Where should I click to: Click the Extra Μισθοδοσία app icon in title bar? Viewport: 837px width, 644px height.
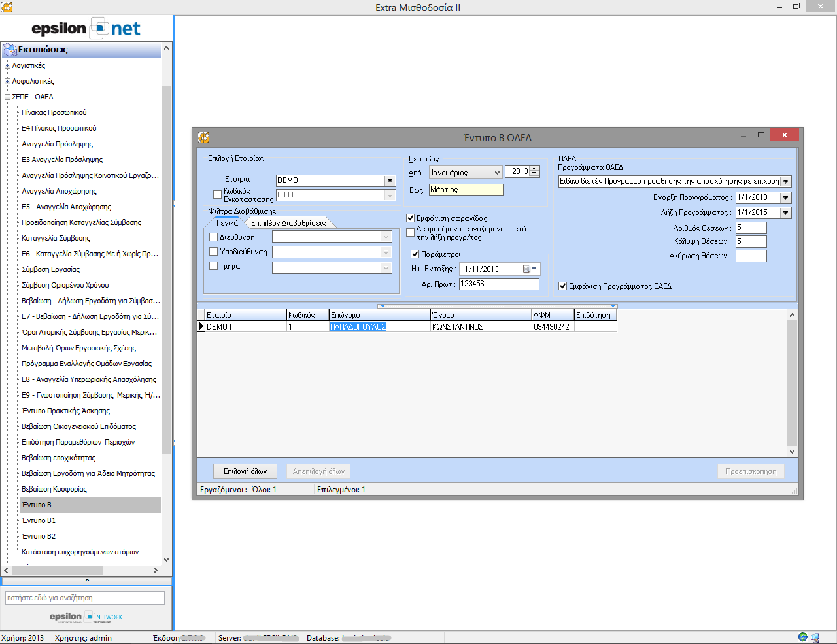(x=7, y=7)
